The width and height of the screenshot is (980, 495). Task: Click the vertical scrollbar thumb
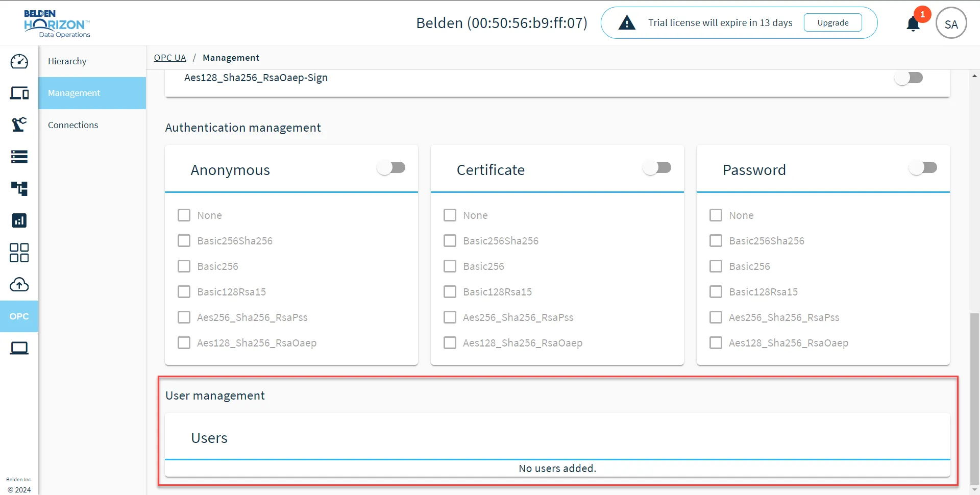point(974,398)
